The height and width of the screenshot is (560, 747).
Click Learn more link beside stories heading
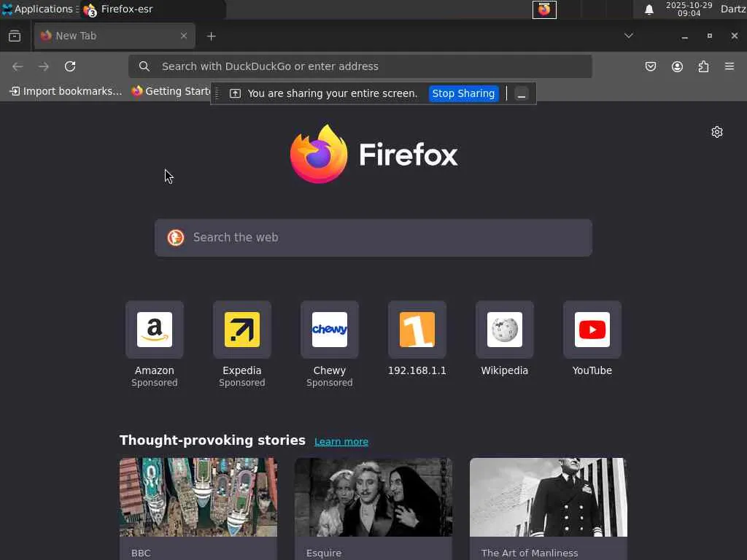[x=341, y=441]
